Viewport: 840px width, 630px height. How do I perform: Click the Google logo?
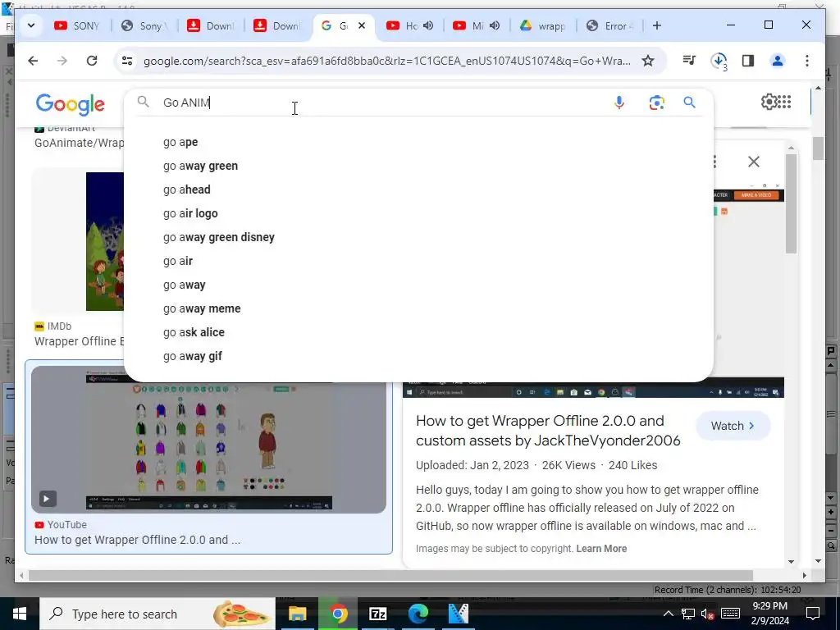click(71, 104)
